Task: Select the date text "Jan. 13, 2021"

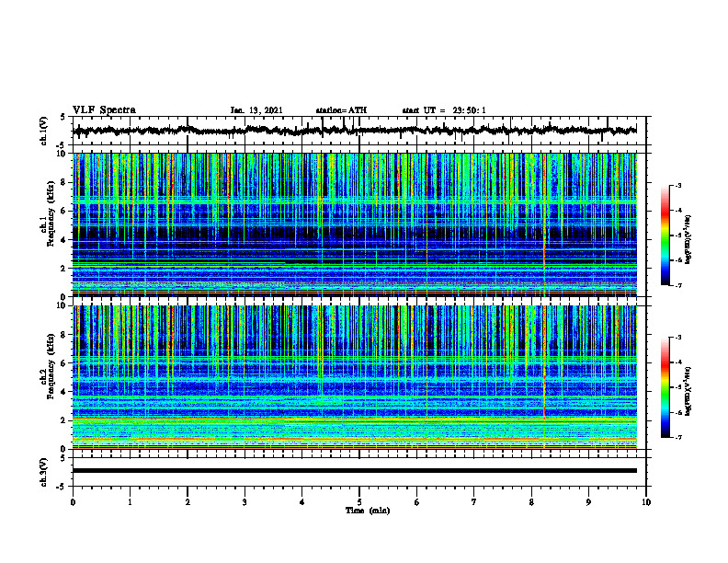Action: (256, 110)
